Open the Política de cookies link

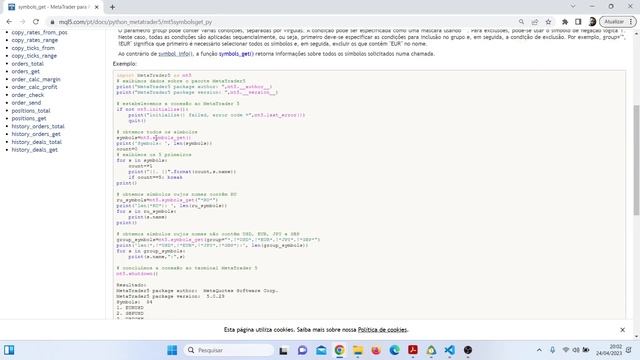pyautogui.click(x=382, y=330)
